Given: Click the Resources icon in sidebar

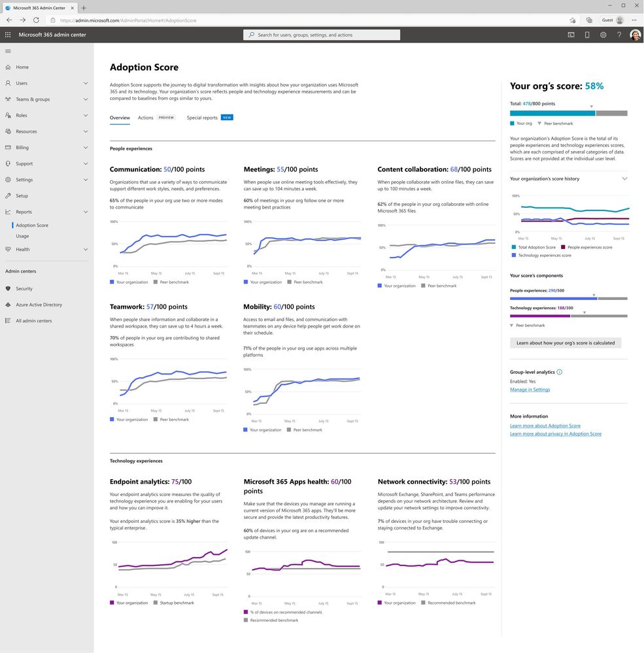Looking at the screenshot, I should click(x=8, y=131).
